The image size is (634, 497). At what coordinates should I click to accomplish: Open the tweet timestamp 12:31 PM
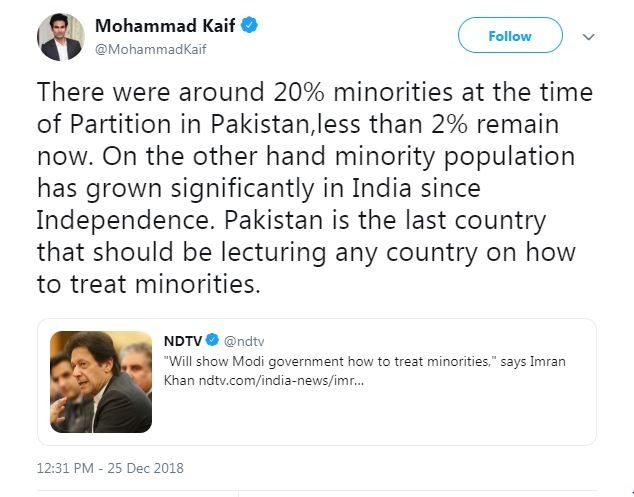[x=65, y=468]
